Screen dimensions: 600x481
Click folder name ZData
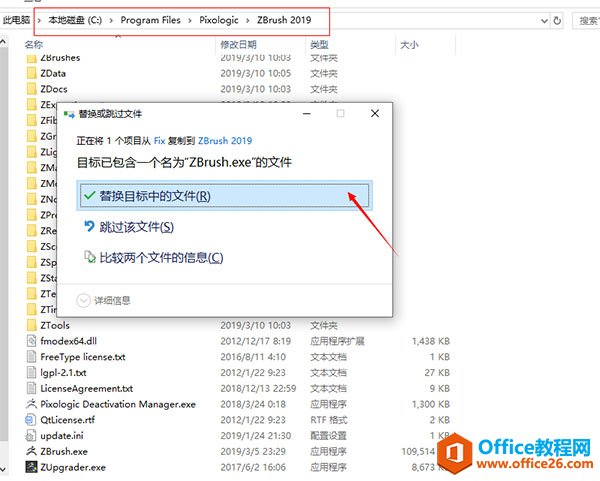[53, 73]
